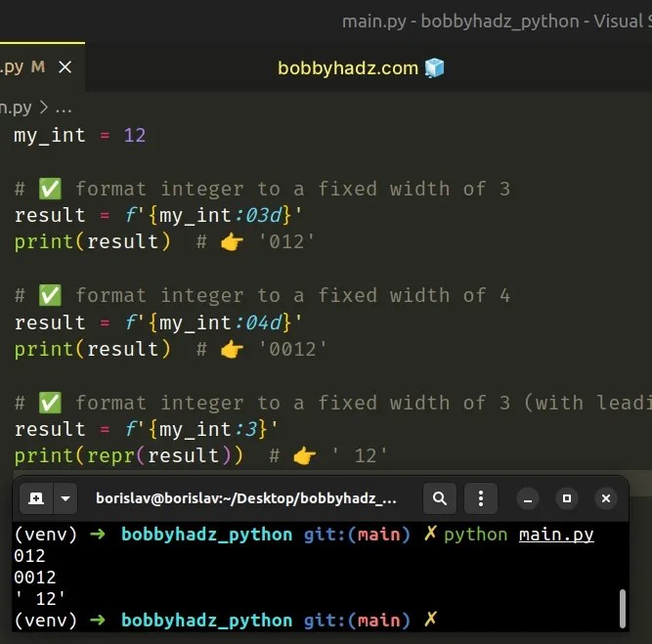
Task: Select the main.py editor tab
Action: click(42, 66)
